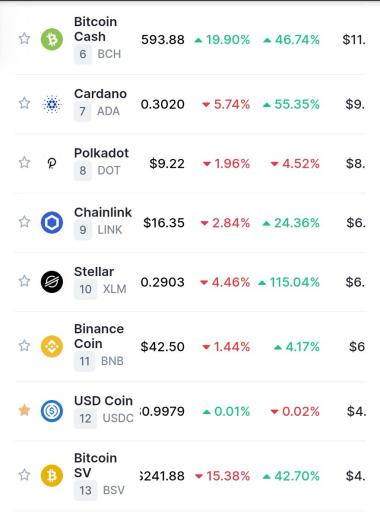Open the Chainlink coin name link
Image resolution: width=380 pixels, height=520 pixels.
[103, 212]
